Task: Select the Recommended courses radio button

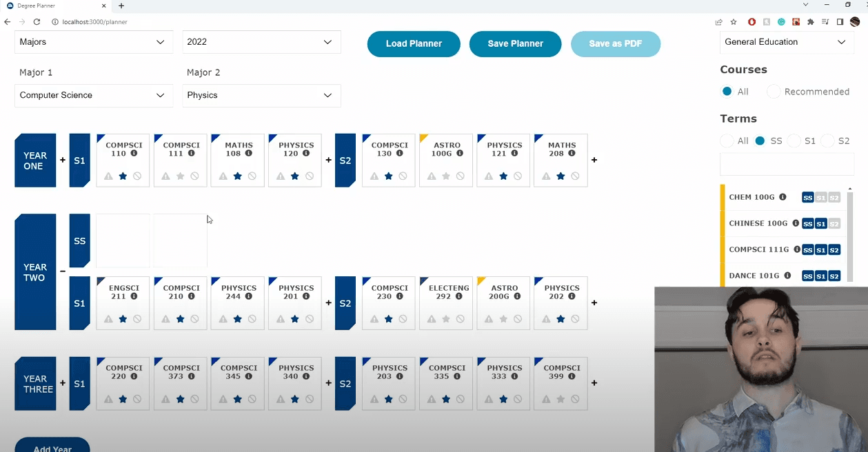Action: tap(774, 92)
